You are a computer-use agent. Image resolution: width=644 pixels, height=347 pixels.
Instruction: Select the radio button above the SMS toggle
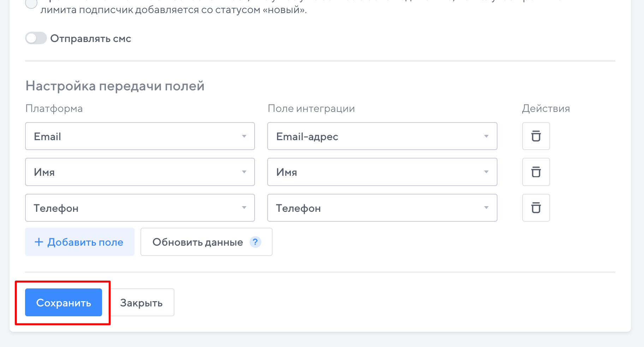[31, 4]
